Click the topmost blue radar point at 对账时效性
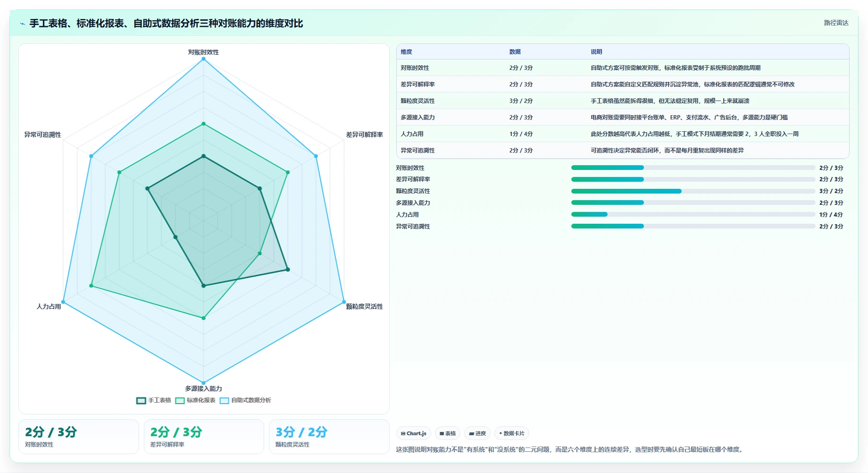 (203, 59)
